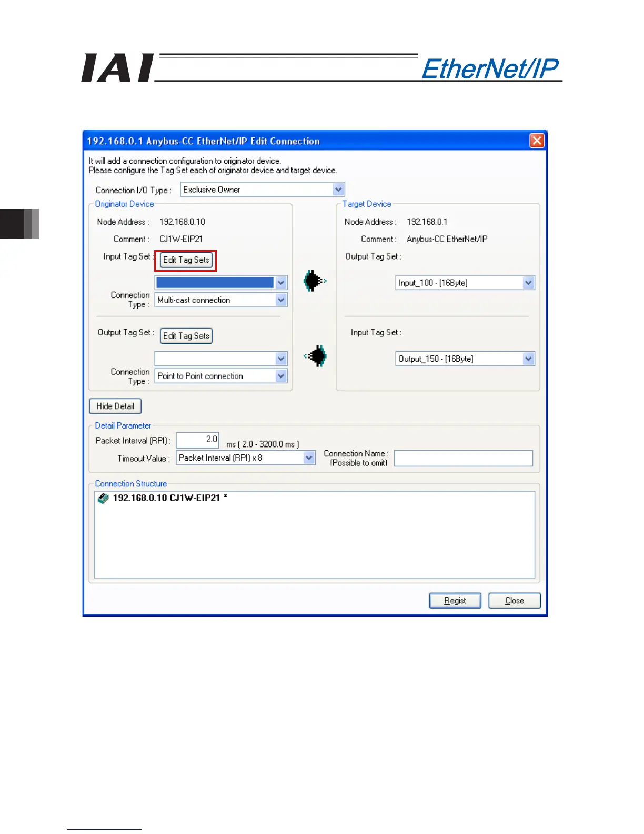Click the right-pointing data direction arrow icon

pos(315,281)
